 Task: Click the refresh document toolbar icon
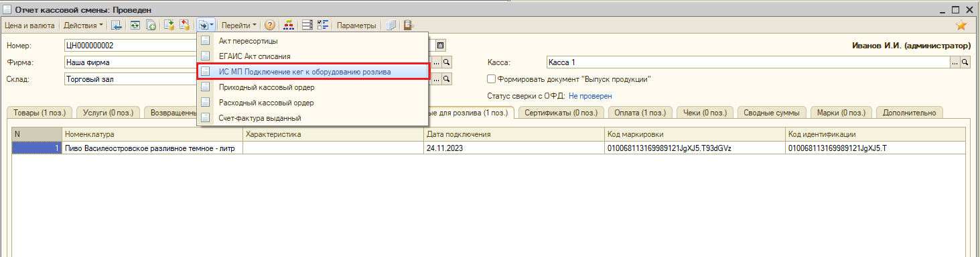(135, 25)
